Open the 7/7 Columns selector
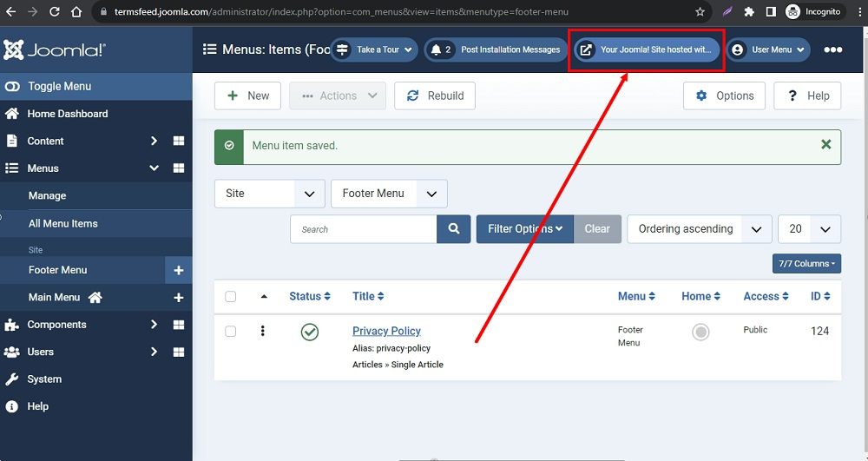The height and width of the screenshot is (461, 868). coord(806,263)
